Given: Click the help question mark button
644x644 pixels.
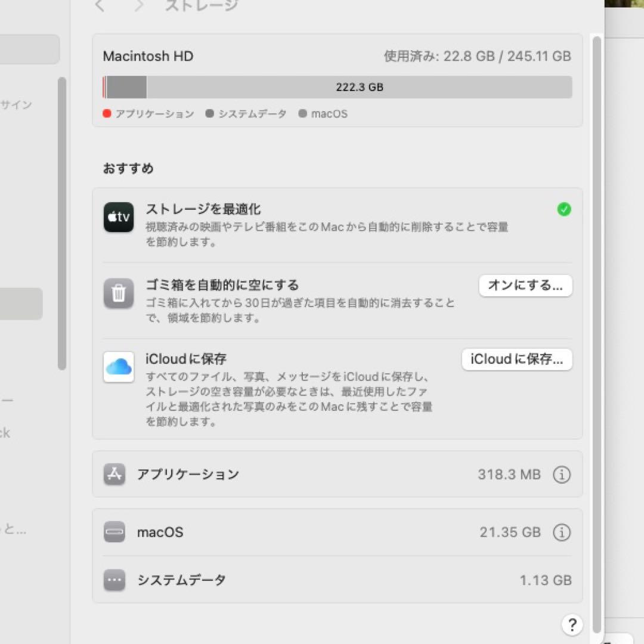Looking at the screenshot, I should [x=572, y=625].
